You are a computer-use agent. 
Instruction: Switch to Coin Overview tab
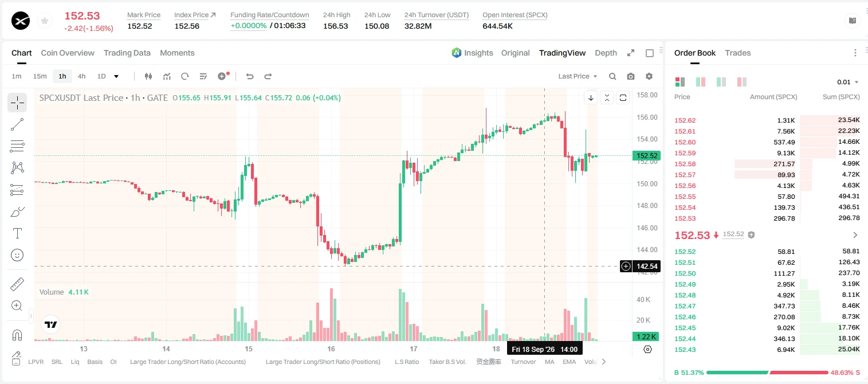click(68, 53)
